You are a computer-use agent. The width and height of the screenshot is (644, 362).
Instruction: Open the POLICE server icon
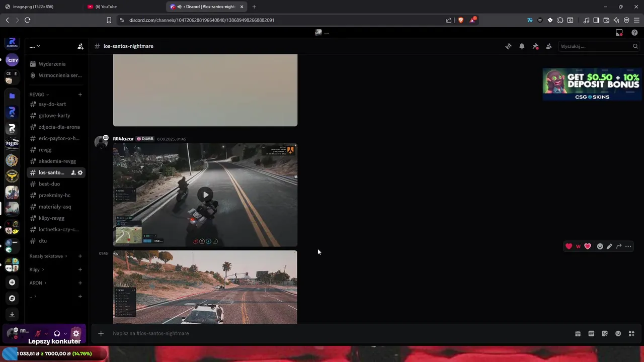[12, 144]
